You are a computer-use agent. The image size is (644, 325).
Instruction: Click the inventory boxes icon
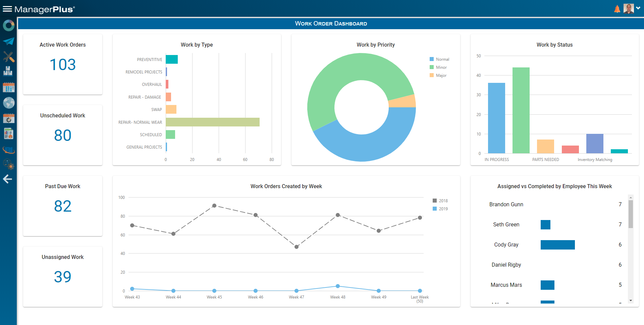coord(8,71)
